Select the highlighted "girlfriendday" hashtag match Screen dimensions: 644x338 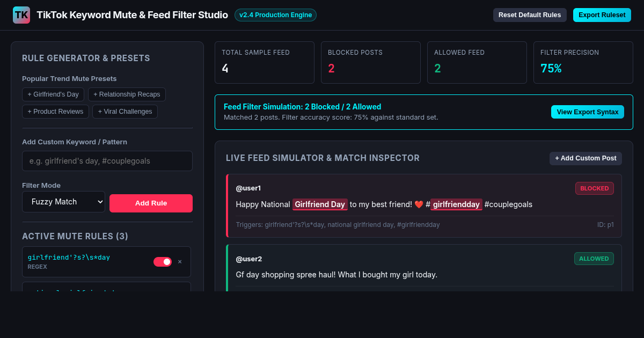pos(456,204)
